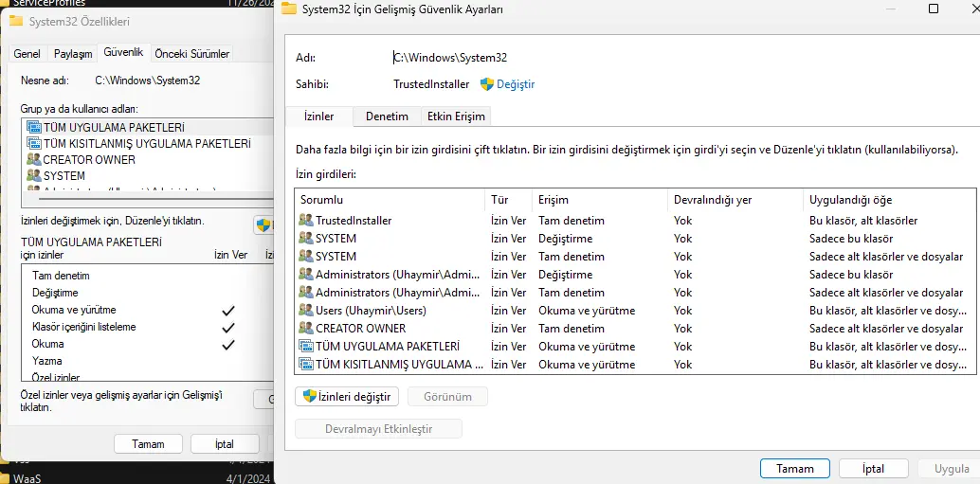Select TÜM UYGULAMA PAKETLERİ permission entry name

pyautogui.click(x=388, y=347)
